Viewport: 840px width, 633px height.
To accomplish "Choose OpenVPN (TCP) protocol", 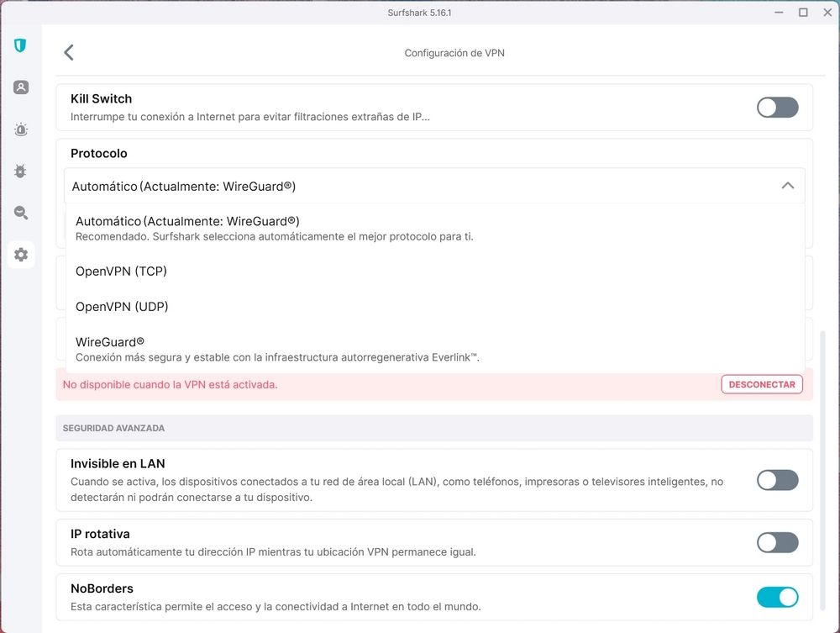I will click(434, 272).
